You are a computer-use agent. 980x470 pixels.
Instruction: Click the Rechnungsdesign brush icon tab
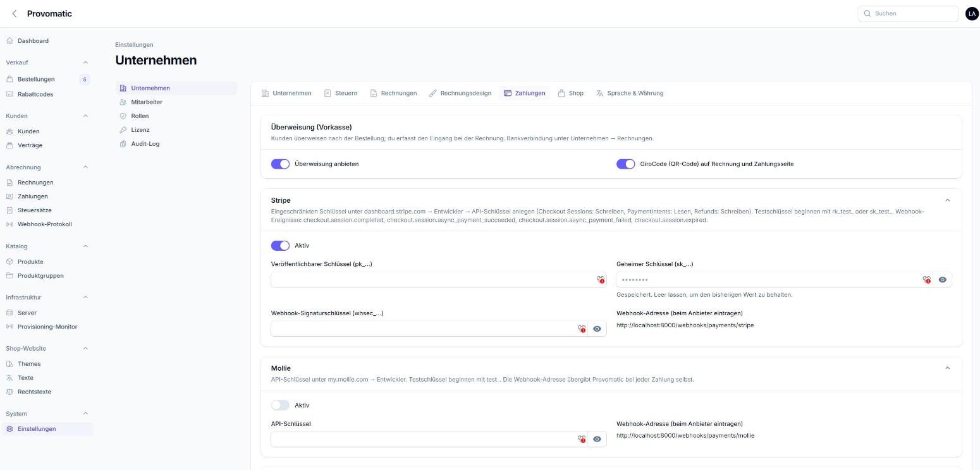coord(433,93)
